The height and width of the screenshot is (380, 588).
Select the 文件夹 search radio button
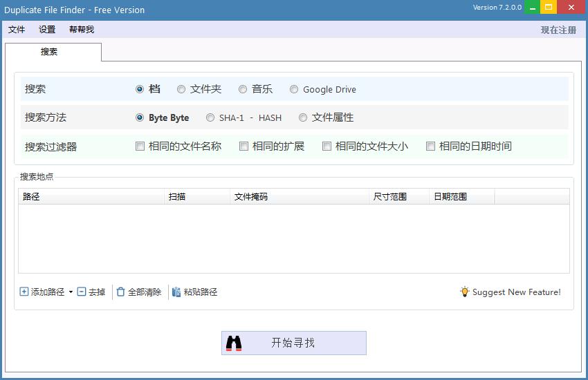pos(181,89)
